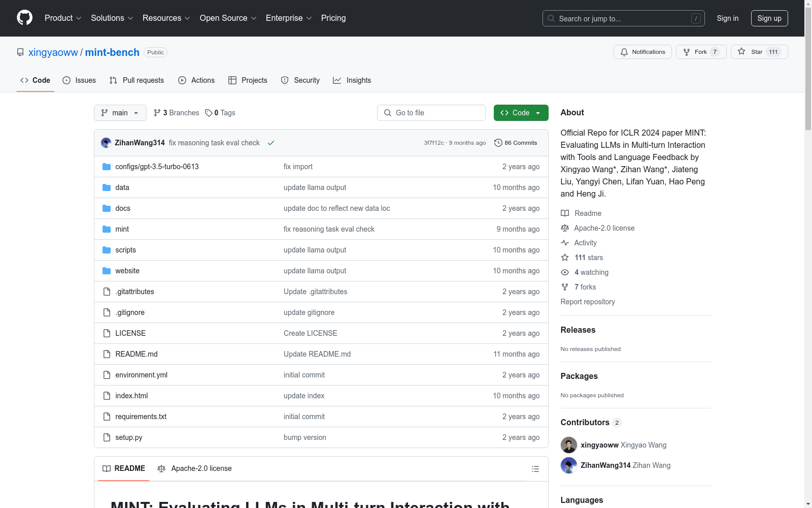Open the 86 Commits link
Screen dimensions: 812x508
[x=516, y=143]
